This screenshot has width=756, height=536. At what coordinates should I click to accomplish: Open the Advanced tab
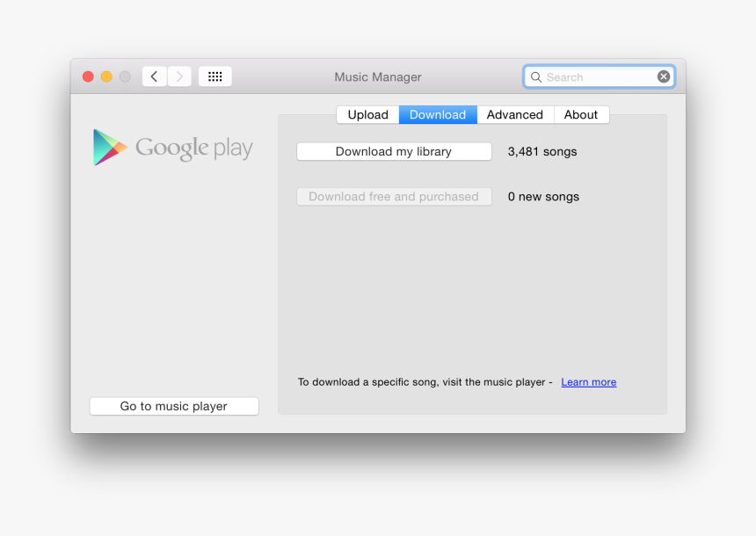[x=515, y=114]
